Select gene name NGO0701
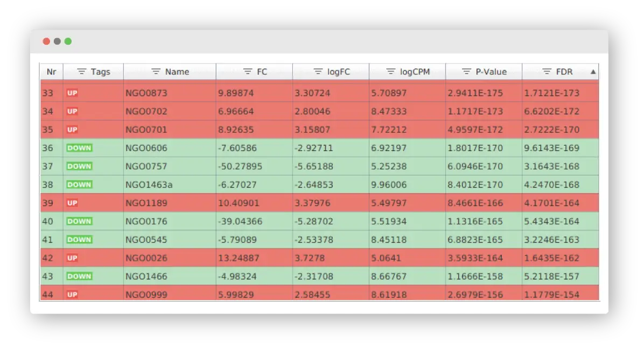Image resolution: width=644 pixels, height=349 pixels. pyautogui.click(x=146, y=130)
